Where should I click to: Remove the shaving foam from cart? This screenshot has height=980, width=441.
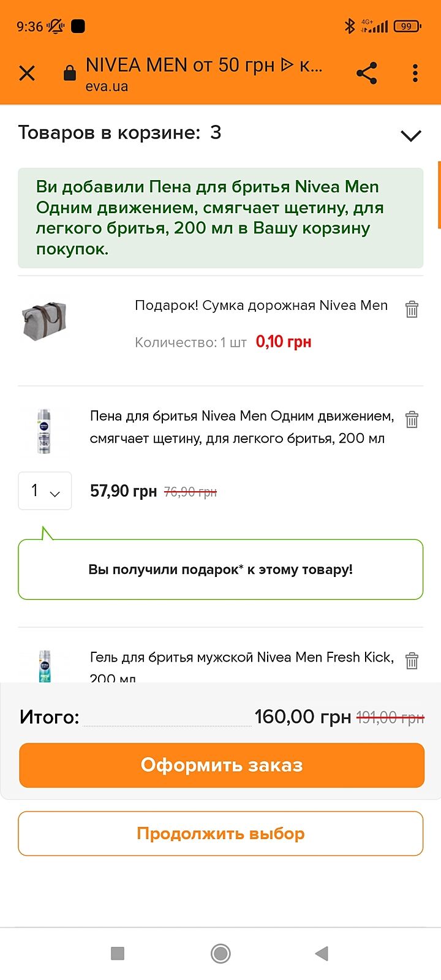coord(412,420)
